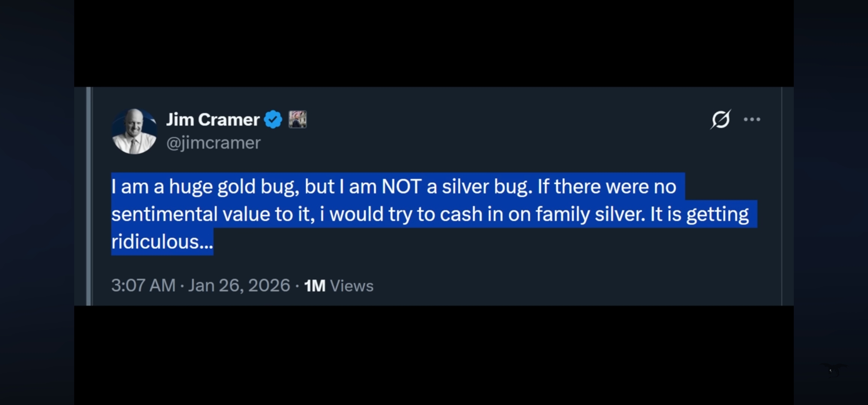
Task: Click the Jan 26, 2026 date
Action: 239,285
